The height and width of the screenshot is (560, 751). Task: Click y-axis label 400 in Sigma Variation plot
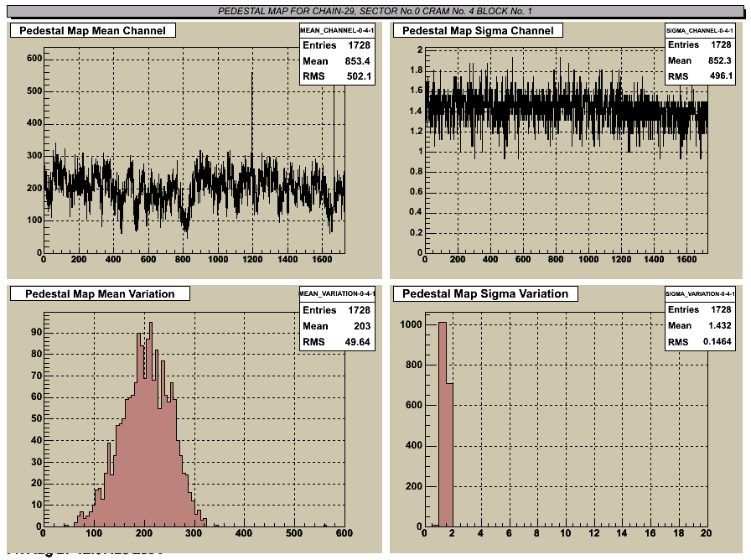pos(414,445)
